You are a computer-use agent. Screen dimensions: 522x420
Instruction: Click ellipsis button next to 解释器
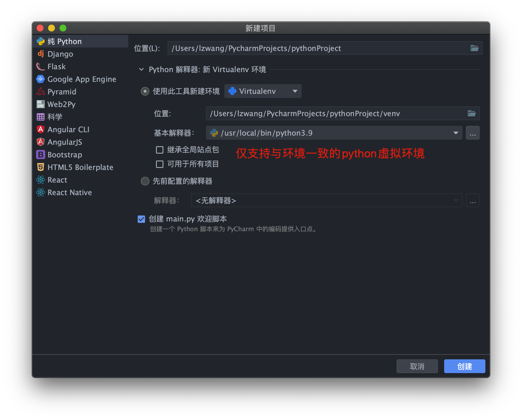point(472,201)
